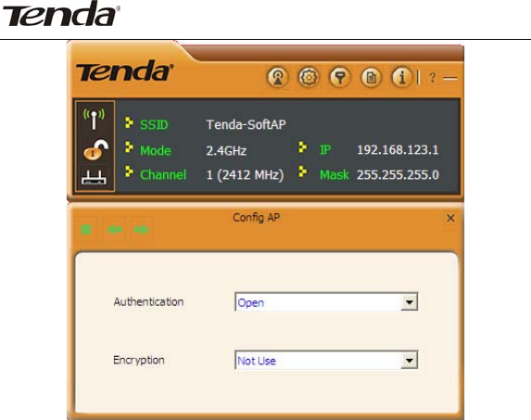Click the Tenda-SoftAP SSID value
This screenshot has height=420, width=531.
246,124
